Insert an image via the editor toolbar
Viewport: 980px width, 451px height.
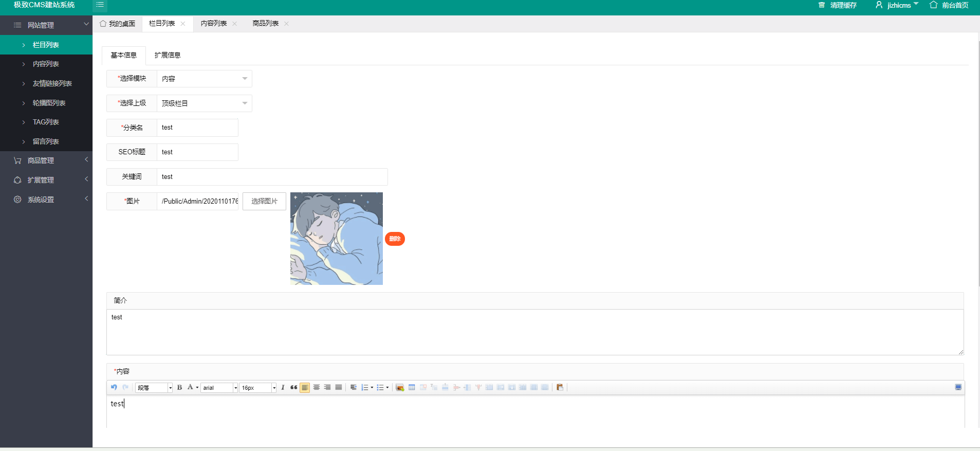click(x=400, y=387)
